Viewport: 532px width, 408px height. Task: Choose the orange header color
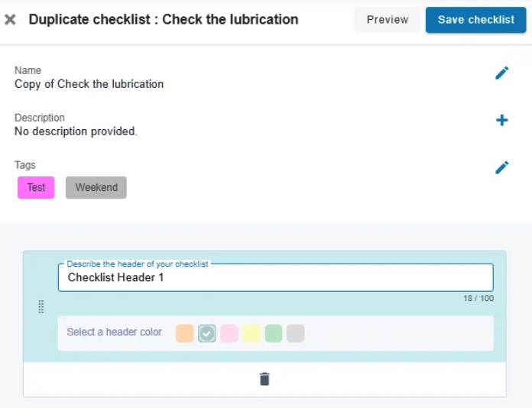pyautogui.click(x=184, y=333)
